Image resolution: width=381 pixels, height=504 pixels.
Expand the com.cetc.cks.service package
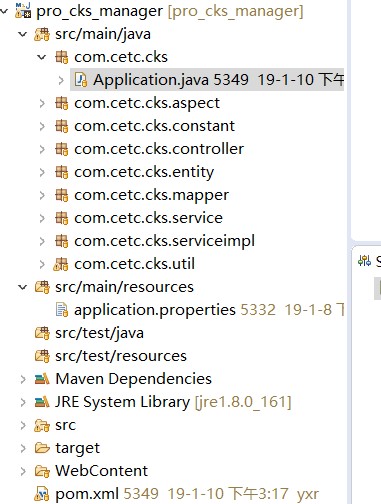42,218
